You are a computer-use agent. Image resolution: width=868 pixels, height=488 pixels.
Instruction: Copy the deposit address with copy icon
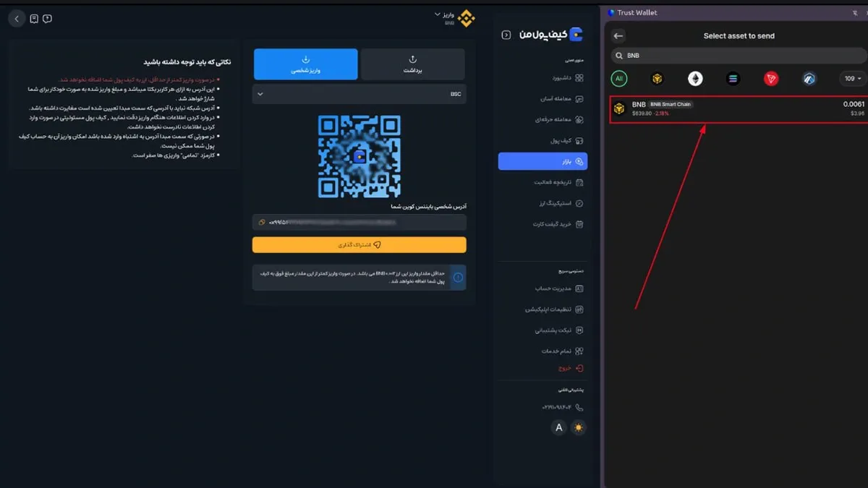click(261, 223)
